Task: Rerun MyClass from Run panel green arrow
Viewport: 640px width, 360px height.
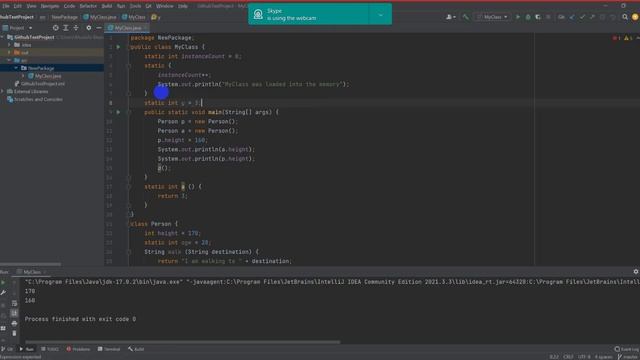Action: [3, 282]
